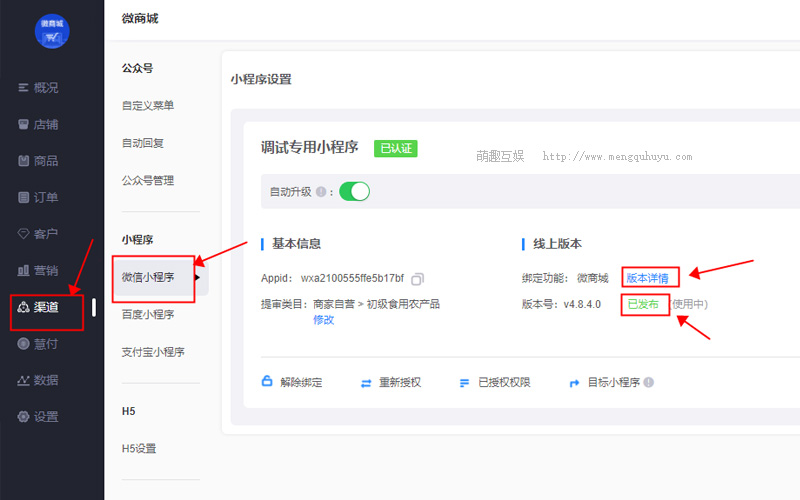Click the 小程序 group heading
The width and height of the screenshot is (800, 500).
coord(137,240)
